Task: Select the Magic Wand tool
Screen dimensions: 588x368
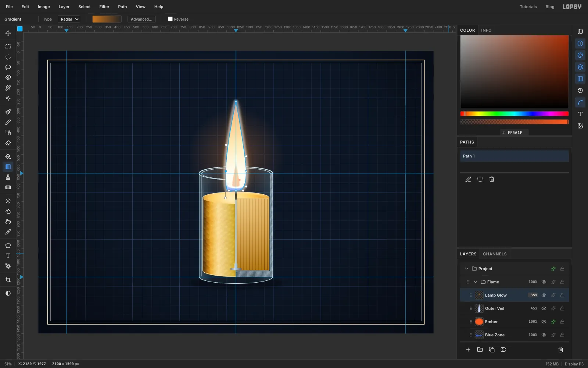Action: point(8,88)
